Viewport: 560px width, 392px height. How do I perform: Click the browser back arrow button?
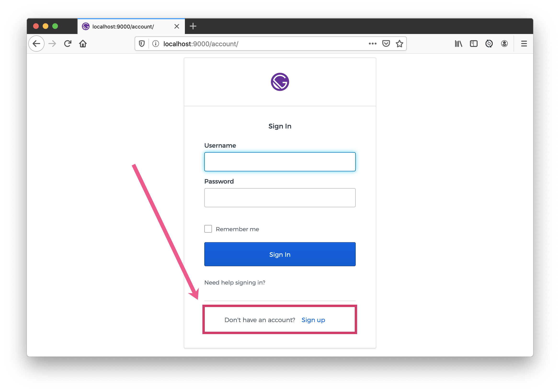tap(37, 44)
